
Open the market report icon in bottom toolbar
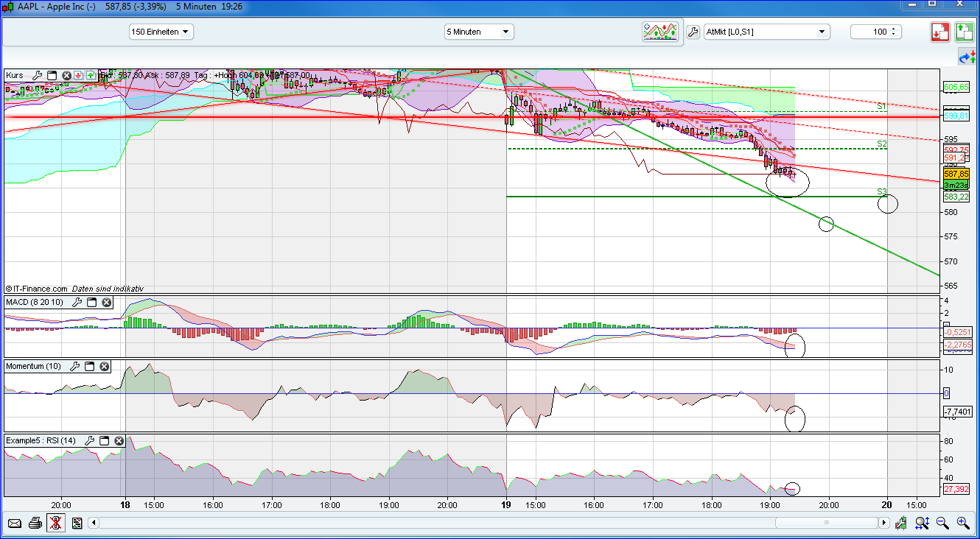[x=77, y=523]
